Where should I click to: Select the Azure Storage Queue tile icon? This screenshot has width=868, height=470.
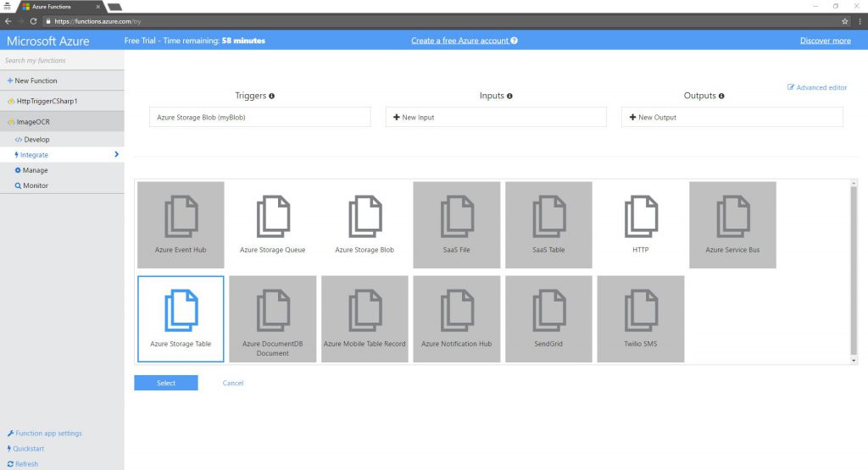click(272, 217)
